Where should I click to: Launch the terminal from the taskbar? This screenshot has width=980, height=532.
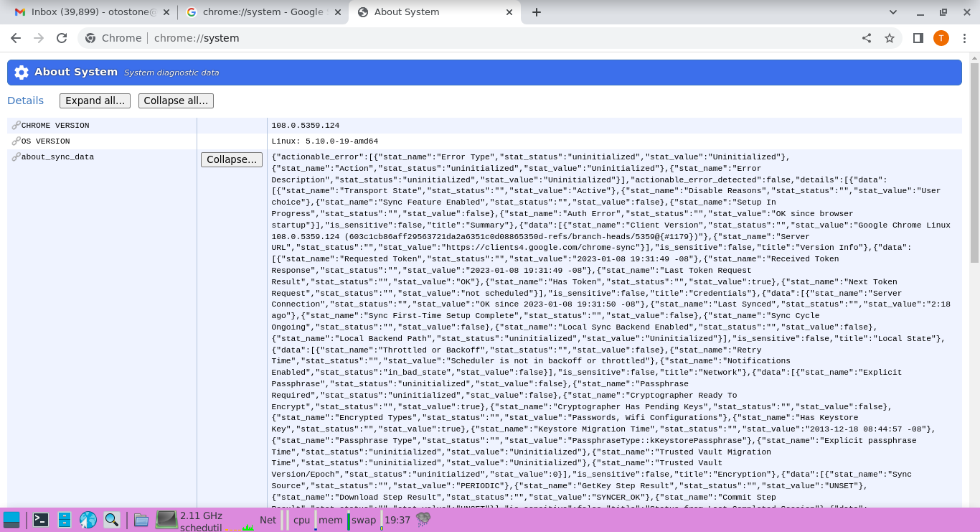[41, 520]
